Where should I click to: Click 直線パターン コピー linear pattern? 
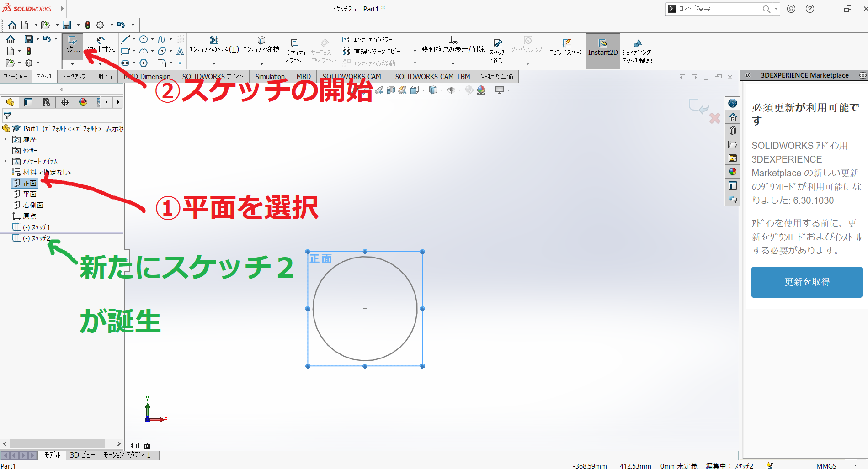[372, 51]
